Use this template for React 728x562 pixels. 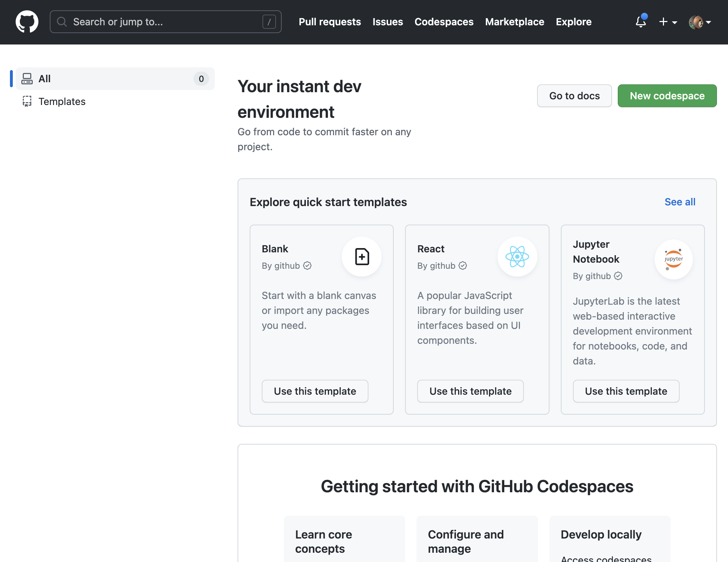(x=470, y=391)
